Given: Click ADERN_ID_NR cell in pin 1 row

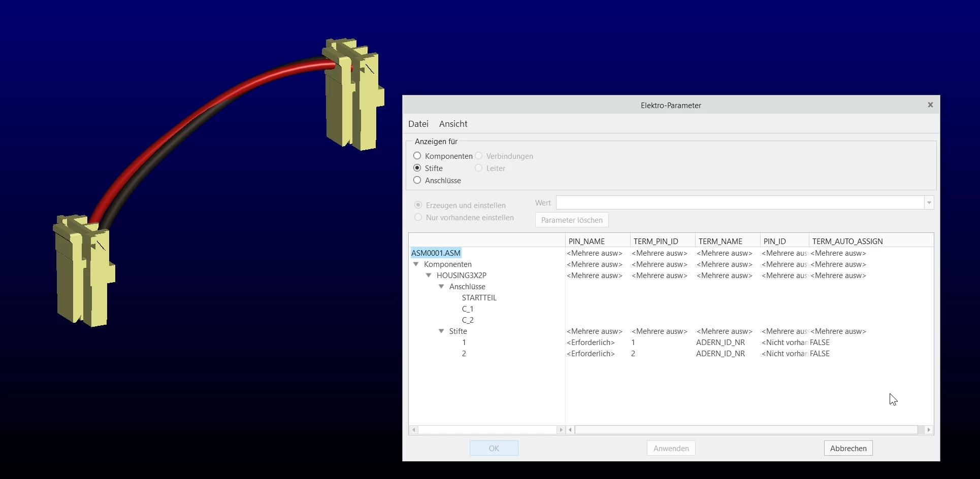Looking at the screenshot, I should click(721, 343).
